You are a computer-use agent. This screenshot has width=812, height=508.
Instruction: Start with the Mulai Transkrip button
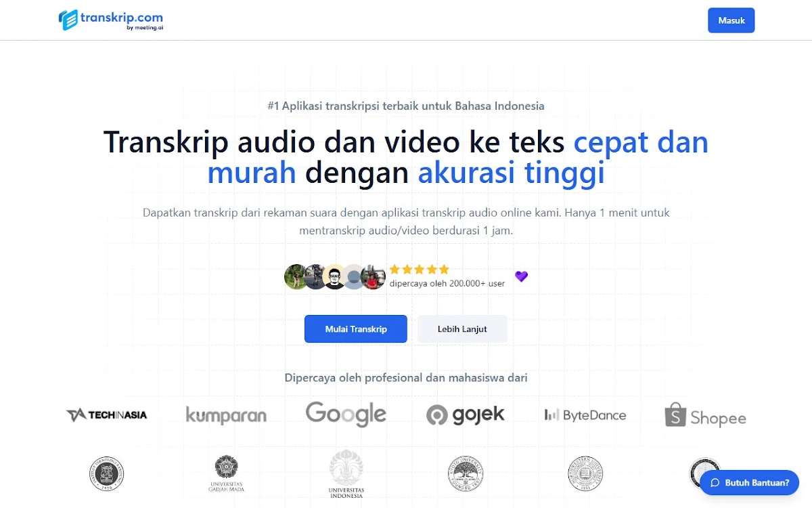pos(356,329)
